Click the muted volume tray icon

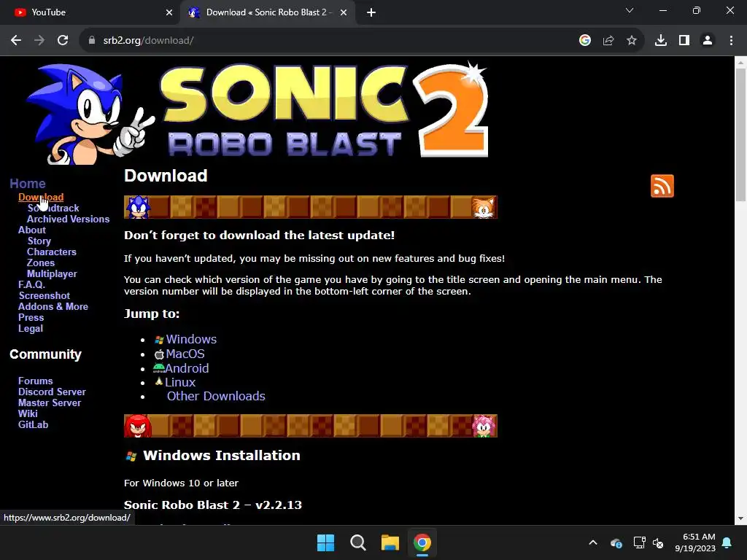(x=659, y=542)
